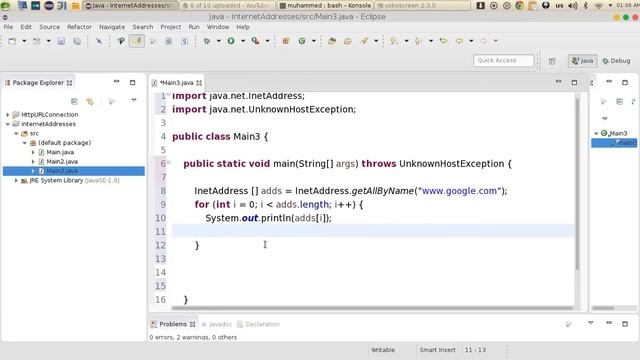Viewport: 640px width, 360px height.
Task: Toggle Mark Occurrences highlighter in toolbar
Action: tap(137, 41)
